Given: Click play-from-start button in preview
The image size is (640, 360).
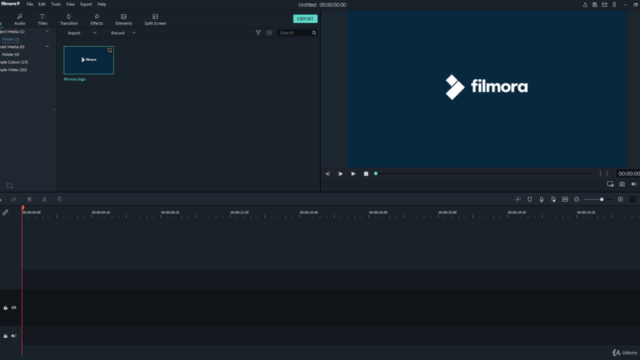Looking at the screenshot, I should (340, 174).
